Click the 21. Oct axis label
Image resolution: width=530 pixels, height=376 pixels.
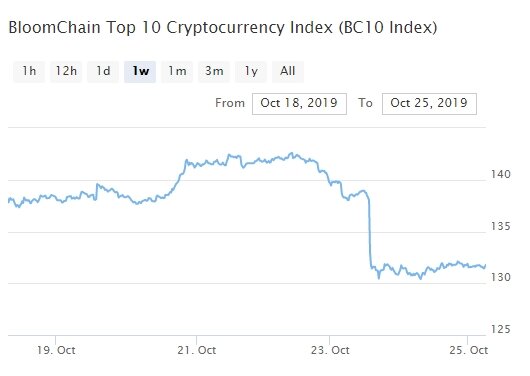coord(196,350)
